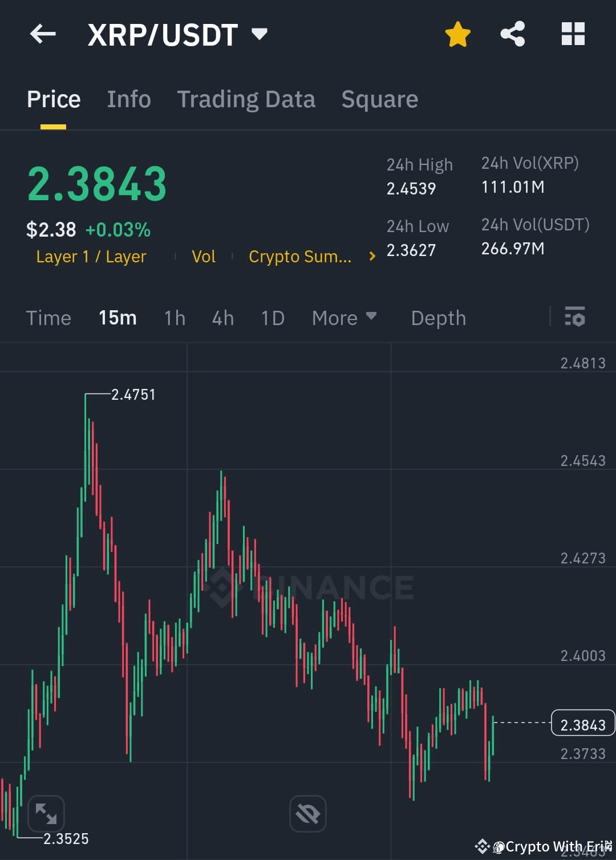Image resolution: width=616 pixels, height=860 pixels.
Task: Open the Layer 1 / Layer tag
Action: (x=91, y=257)
